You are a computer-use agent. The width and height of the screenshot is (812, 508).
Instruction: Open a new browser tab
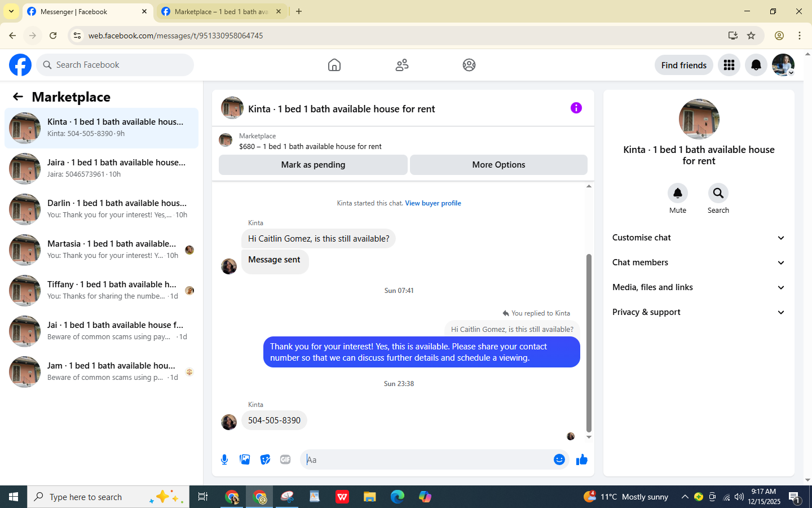click(x=299, y=11)
